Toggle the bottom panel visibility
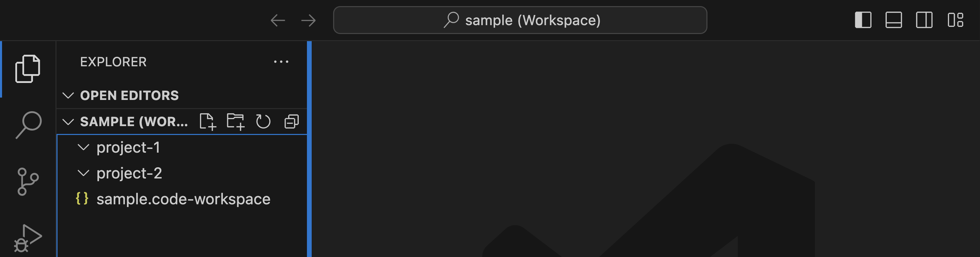Screen dimensions: 980x257 pyautogui.click(x=893, y=20)
